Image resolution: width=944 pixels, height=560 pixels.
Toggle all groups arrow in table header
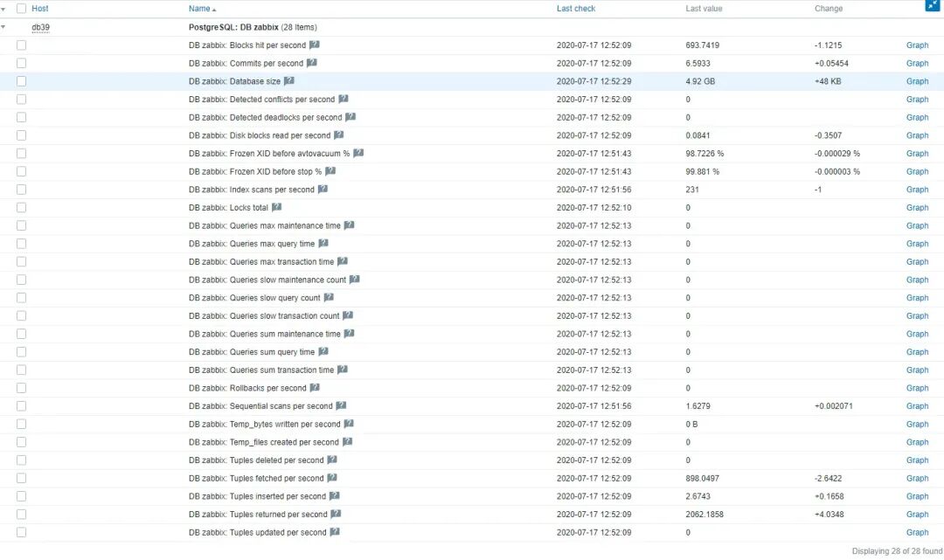[3, 9]
